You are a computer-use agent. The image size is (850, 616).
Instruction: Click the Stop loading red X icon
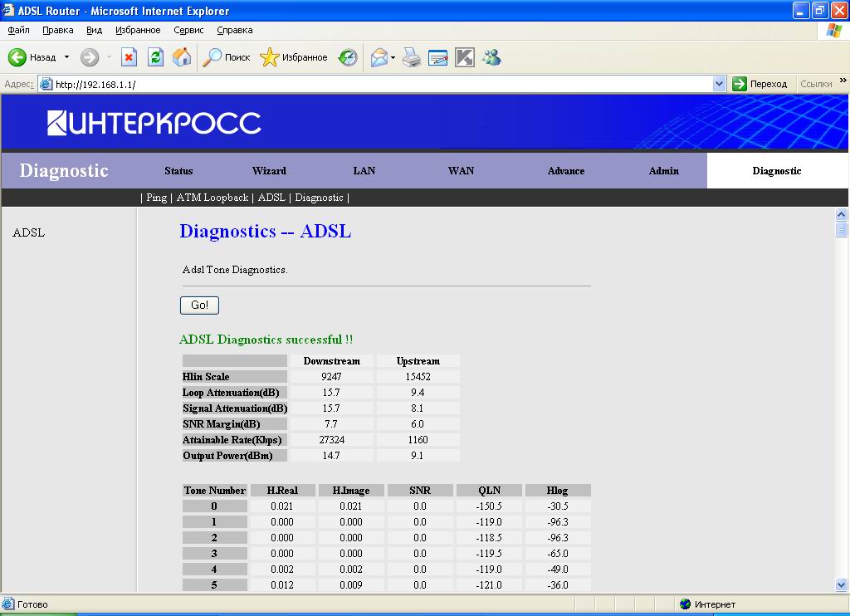point(129,57)
